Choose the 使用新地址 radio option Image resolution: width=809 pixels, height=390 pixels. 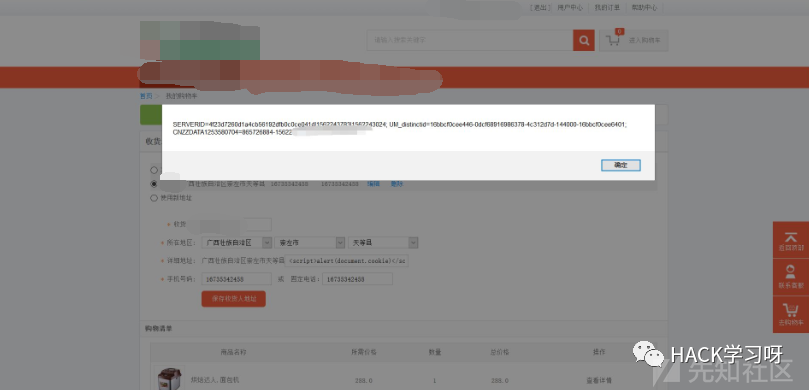(x=154, y=198)
